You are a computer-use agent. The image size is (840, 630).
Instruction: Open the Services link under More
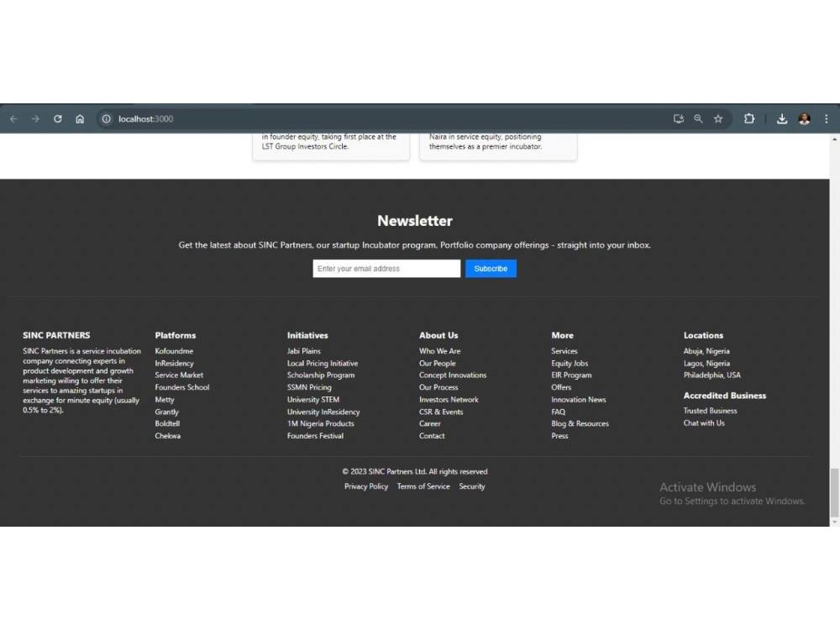[564, 351]
